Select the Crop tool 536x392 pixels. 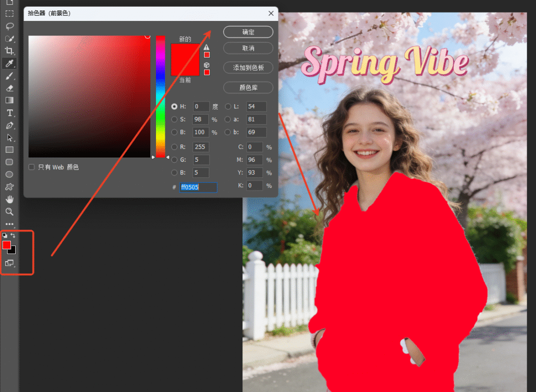tap(9, 51)
